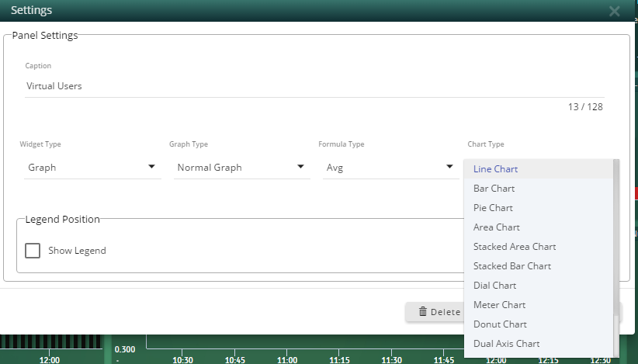Screen dimensions: 638x364
Task: Select Line Chart from the list
Action: point(539,168)
